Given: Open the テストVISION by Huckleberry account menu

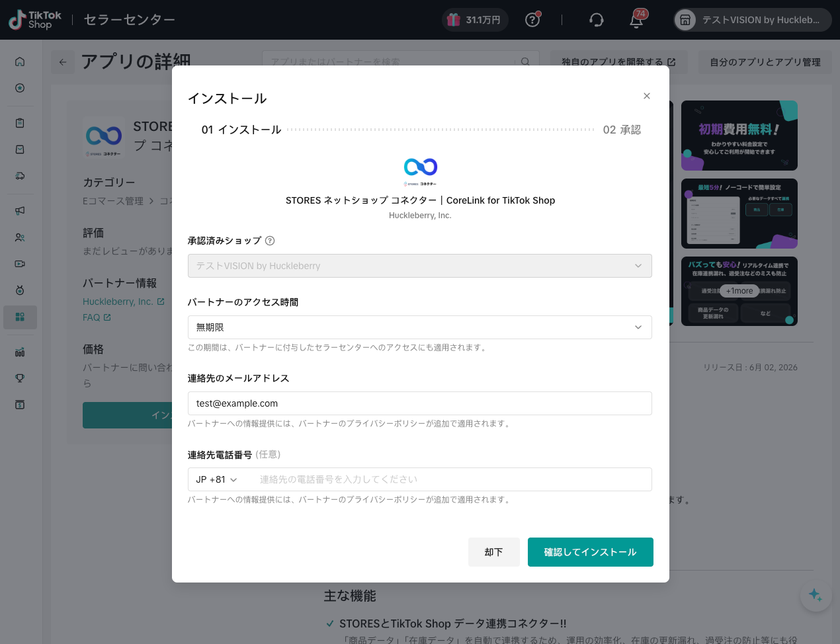Looking at the screenshot, I should tap(753, 20).
